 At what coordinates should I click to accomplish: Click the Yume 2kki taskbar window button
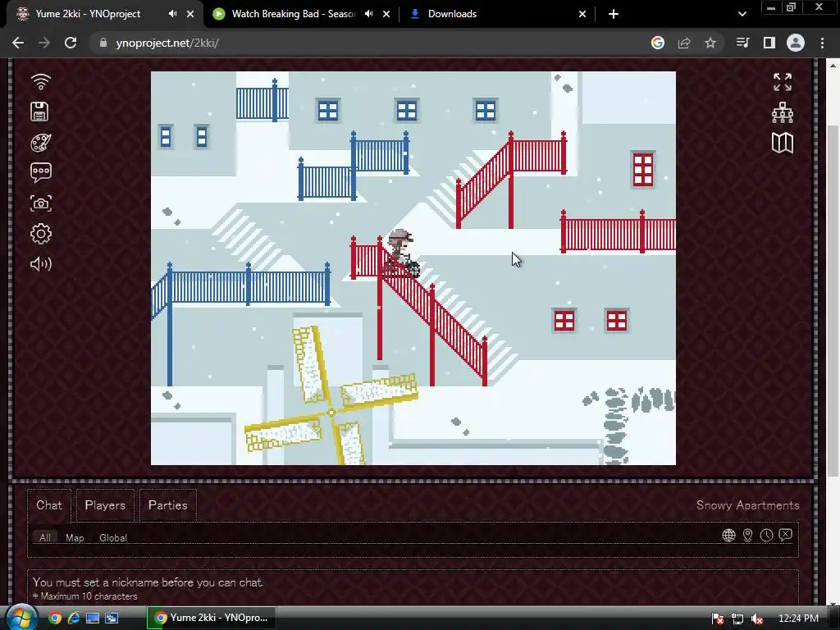pyautogui.click(x=212, y=618)
